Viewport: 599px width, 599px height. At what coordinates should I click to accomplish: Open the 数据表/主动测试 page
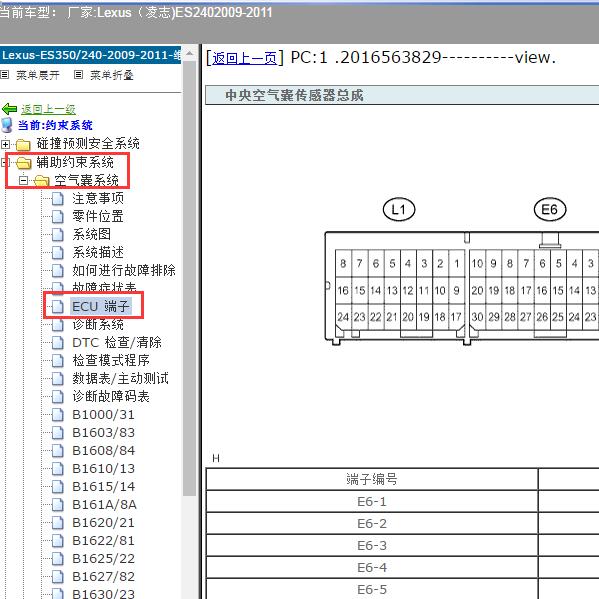120,378
